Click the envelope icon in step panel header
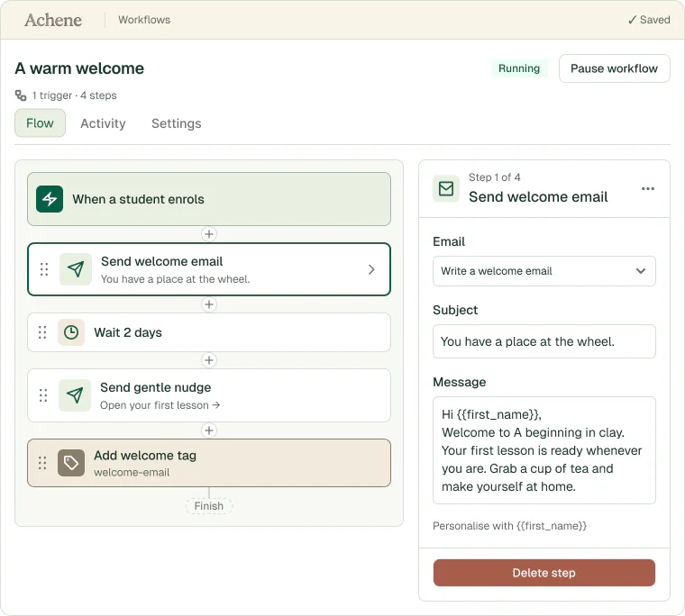The width and height of the screenshot is (685, 616). (x=446, y=188)
